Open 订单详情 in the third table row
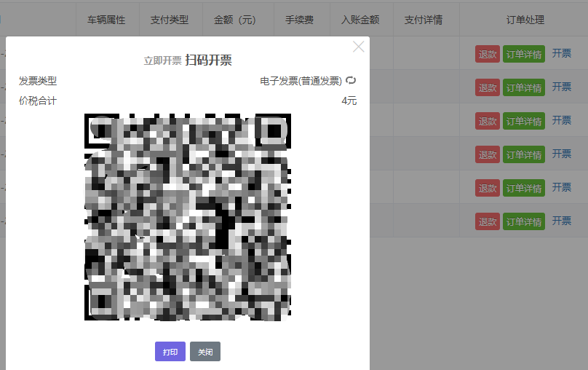Screen dimensions: 588x370 [524, 121]
